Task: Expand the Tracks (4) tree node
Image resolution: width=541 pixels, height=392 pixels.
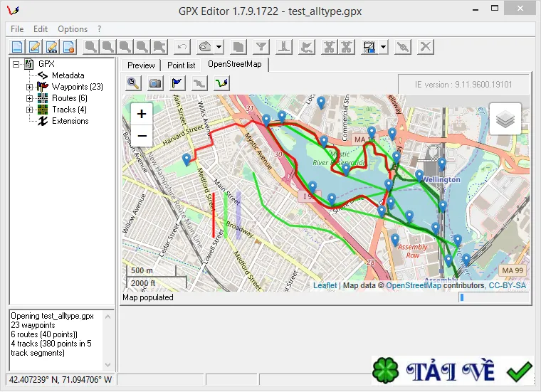Action: [30, 110]
